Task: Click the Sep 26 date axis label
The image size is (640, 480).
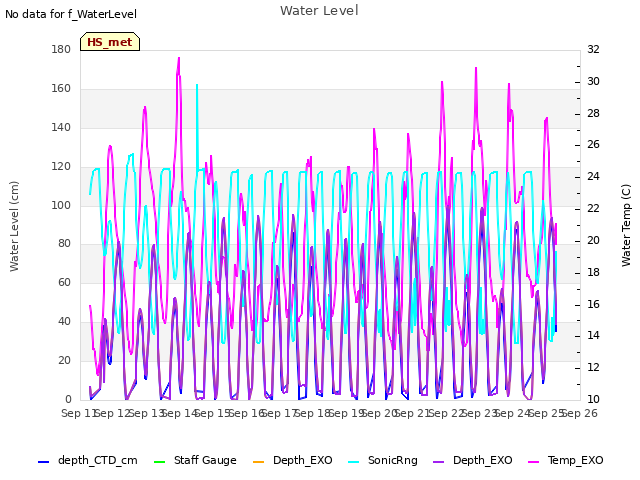Action: coord(580,413)
